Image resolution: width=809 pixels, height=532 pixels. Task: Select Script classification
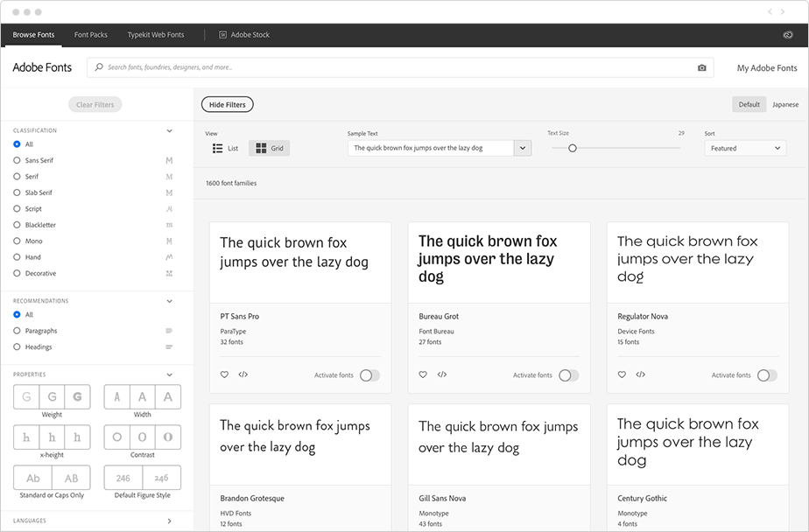(x=28, y=209)
